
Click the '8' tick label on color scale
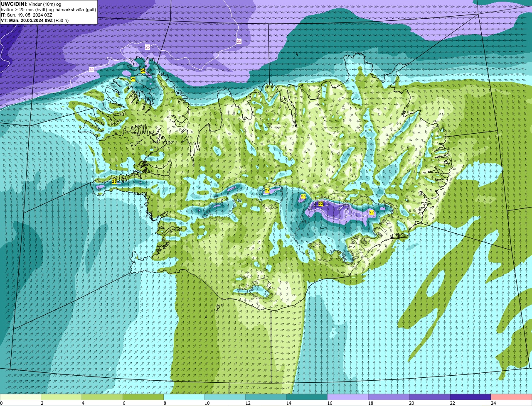tap(165, 403)
